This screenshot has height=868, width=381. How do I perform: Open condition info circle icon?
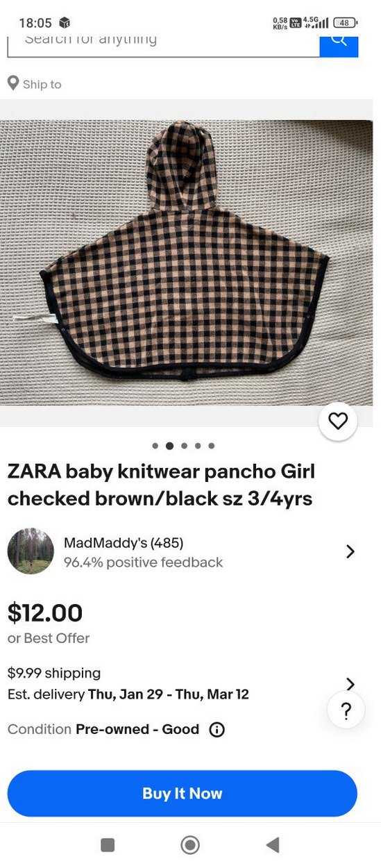click(217, 730)
